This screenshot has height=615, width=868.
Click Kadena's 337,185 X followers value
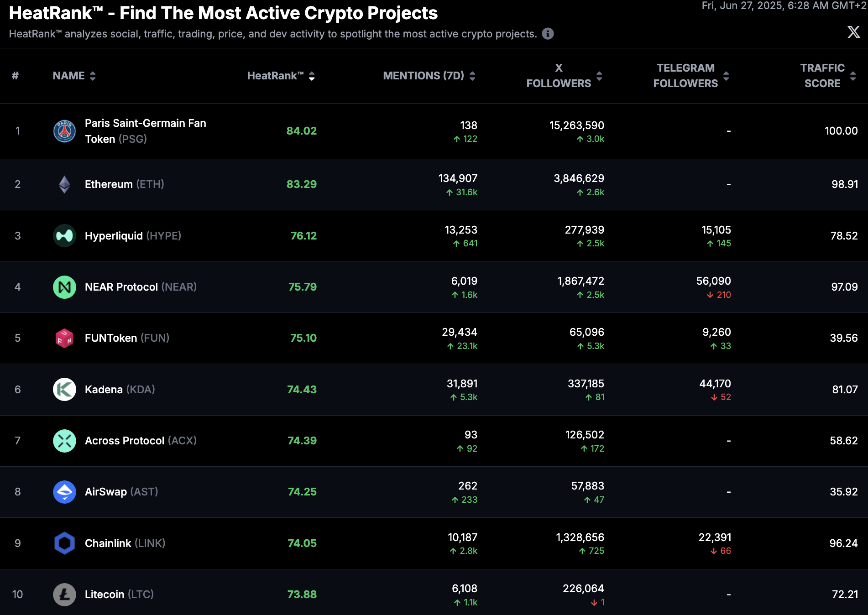point(586,384)
